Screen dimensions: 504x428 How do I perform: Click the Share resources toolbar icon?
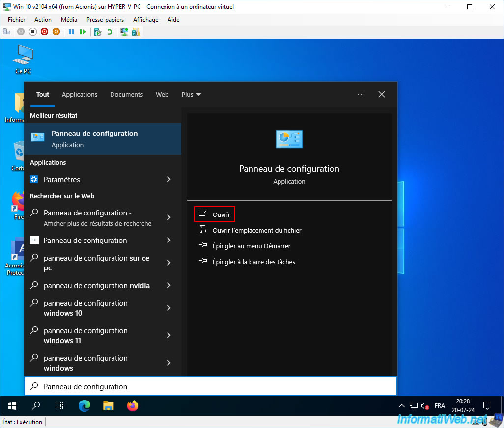point(136,32)
